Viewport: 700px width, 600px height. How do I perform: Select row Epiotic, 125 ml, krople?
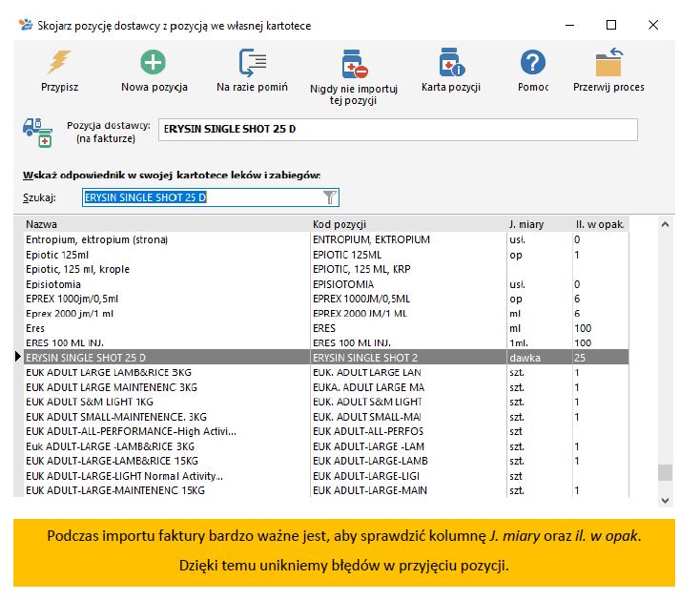coord(326,269)
